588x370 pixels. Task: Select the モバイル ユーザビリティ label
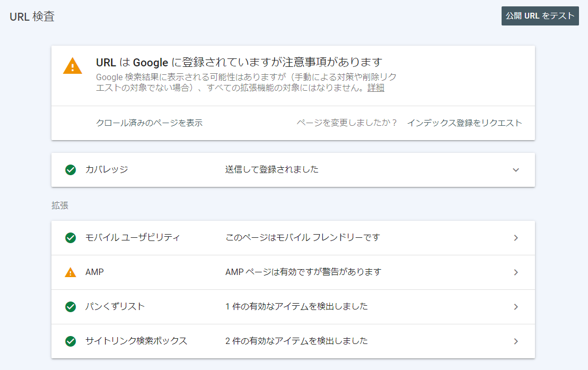click(x=133, y=237)
